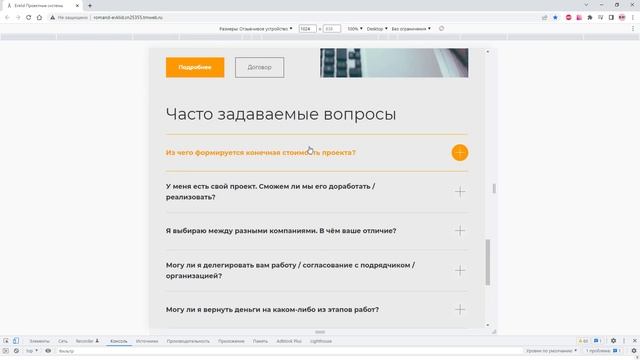Click the browser address bar URL
This screenshot has width=640, height=360.
click(x=128, y=18)
